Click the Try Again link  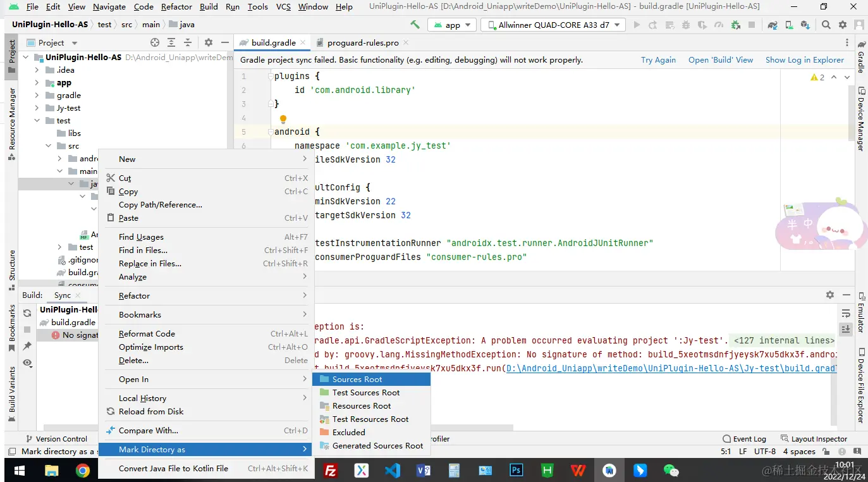click(x=658, y=59)
